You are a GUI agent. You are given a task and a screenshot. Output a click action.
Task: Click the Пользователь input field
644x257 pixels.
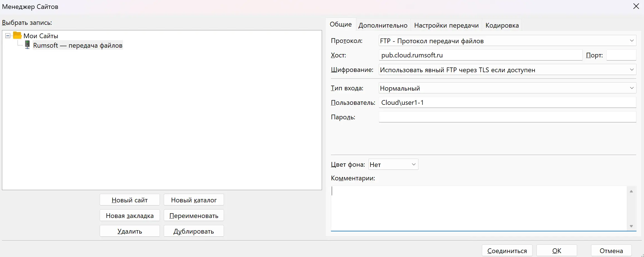[x=508, y=103]
